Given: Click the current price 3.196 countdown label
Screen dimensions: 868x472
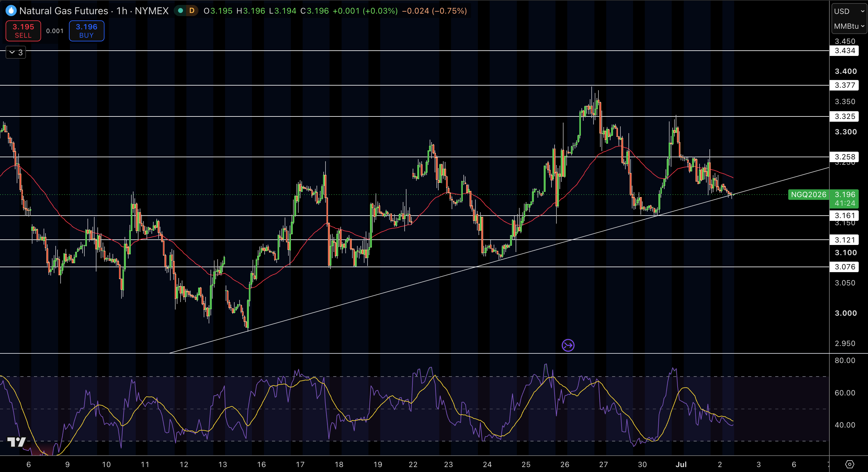Looking at the screenshot, I should pyautogui.click(x=845, y=199).
